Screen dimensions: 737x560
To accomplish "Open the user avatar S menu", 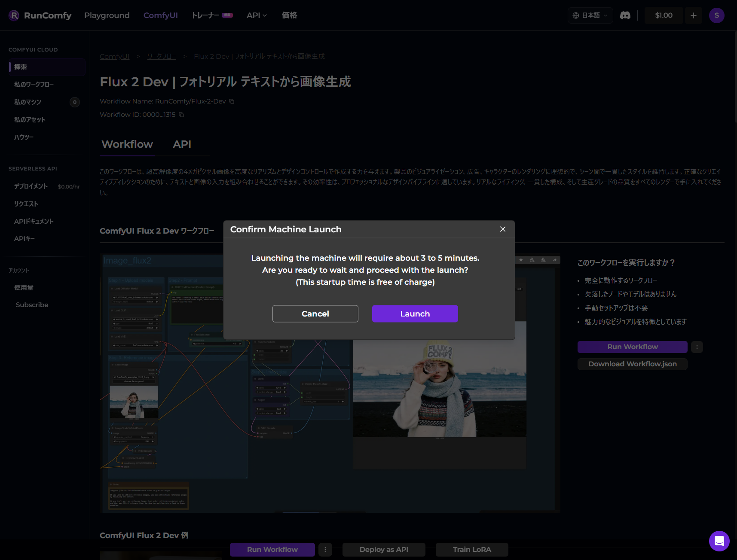I will pos(716,15).
